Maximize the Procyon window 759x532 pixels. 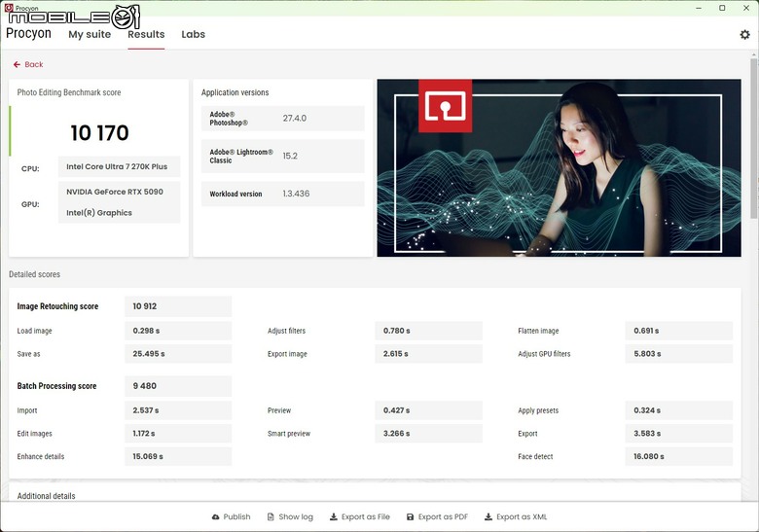coord(722,8)
